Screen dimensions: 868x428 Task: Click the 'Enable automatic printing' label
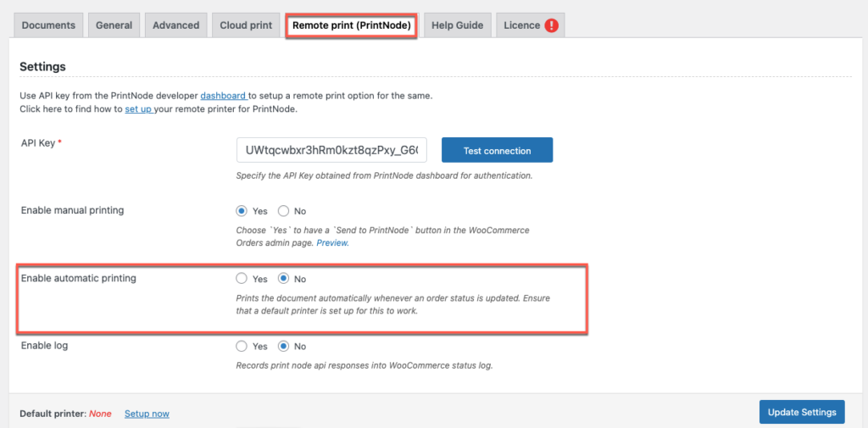point(78,279)
